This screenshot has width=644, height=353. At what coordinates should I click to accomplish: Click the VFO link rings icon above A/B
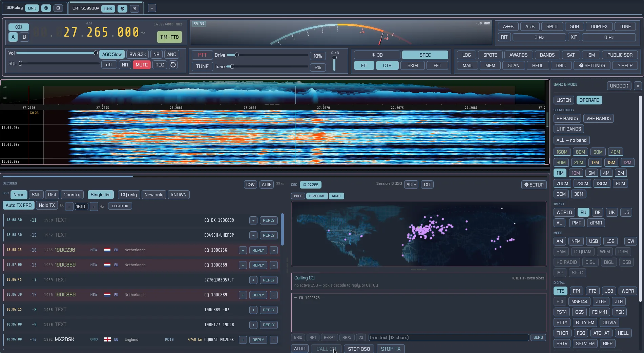tap(19, 27)
